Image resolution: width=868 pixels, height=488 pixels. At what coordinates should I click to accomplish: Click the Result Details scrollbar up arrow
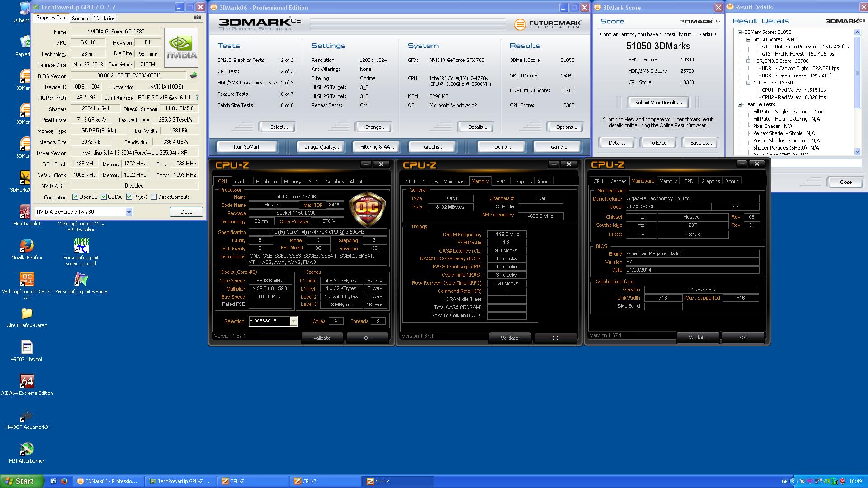pos(858,32)
